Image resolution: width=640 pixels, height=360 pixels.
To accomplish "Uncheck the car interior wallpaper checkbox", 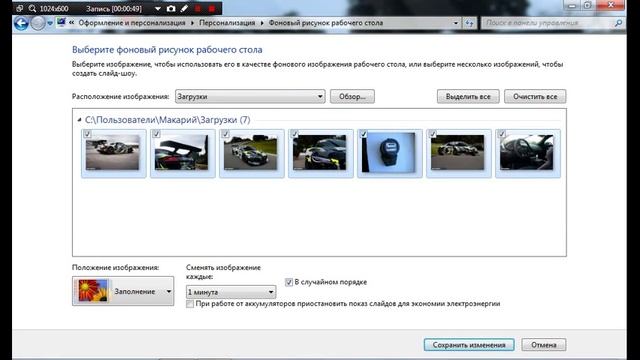I will [x=502, y=134].
